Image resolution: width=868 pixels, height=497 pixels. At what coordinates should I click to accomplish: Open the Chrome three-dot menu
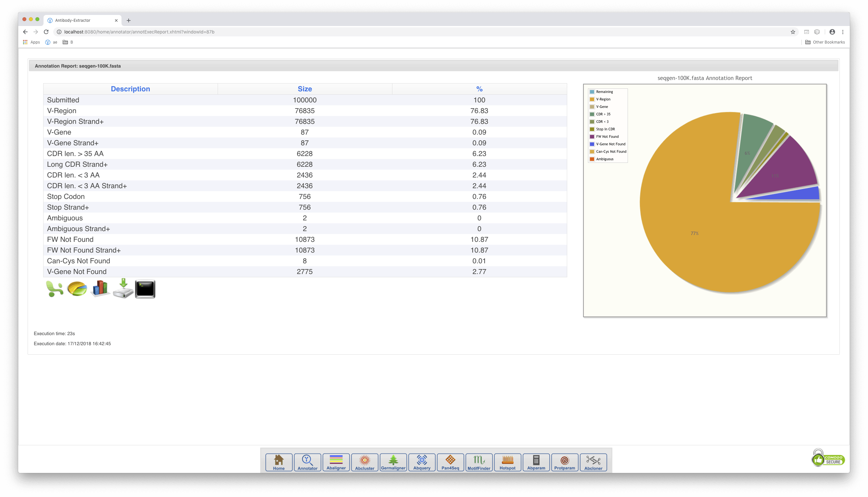click(843, 32)
